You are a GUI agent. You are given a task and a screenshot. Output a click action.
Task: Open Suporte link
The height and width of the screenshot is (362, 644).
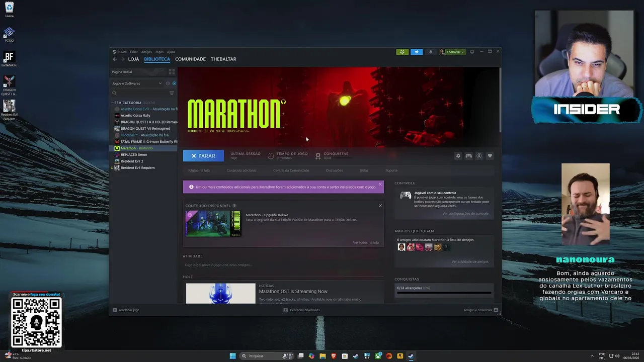coord(391,170)
